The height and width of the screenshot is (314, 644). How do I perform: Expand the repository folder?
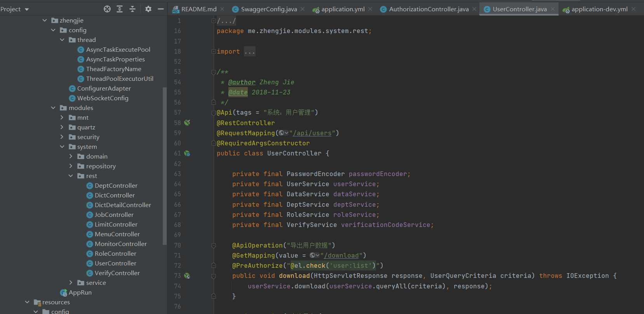point(71,166)
